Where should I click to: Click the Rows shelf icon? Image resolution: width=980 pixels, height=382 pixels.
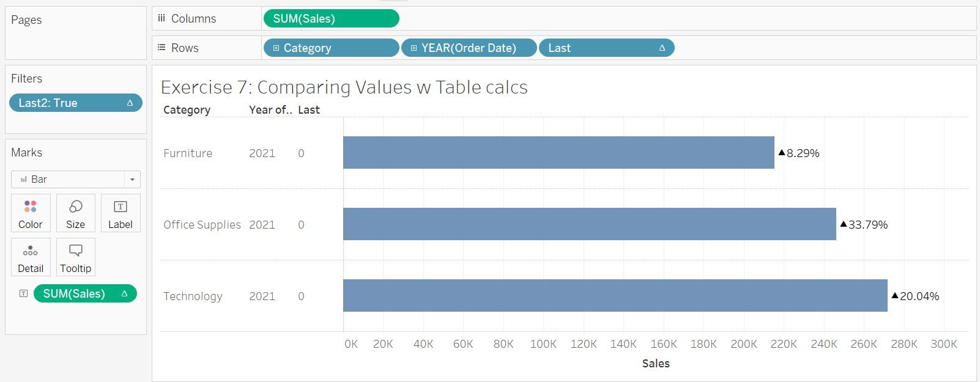click(x=161, y=48)
